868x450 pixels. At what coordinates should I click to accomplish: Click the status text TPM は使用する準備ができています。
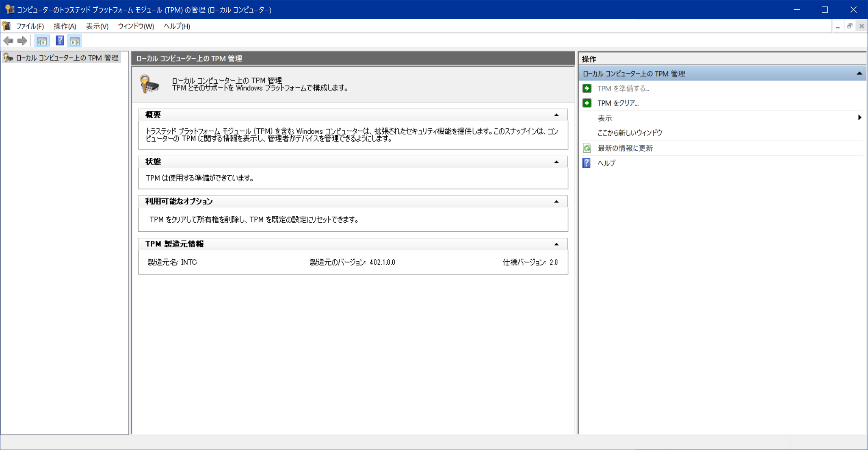pos(200,178)
